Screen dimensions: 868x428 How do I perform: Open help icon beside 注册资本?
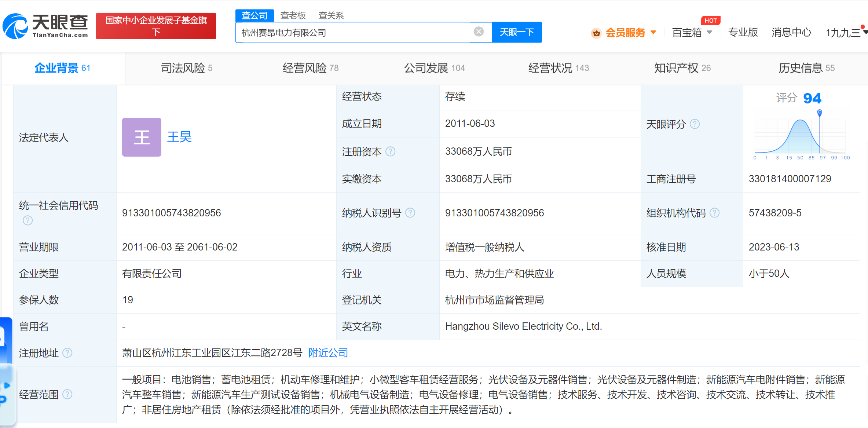coord(391,151)
